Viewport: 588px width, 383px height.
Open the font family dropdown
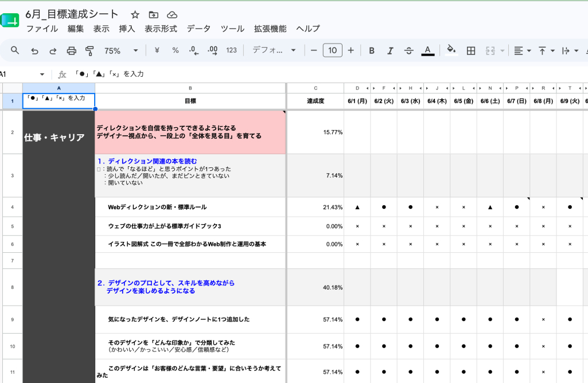click(x=274, y=50)
